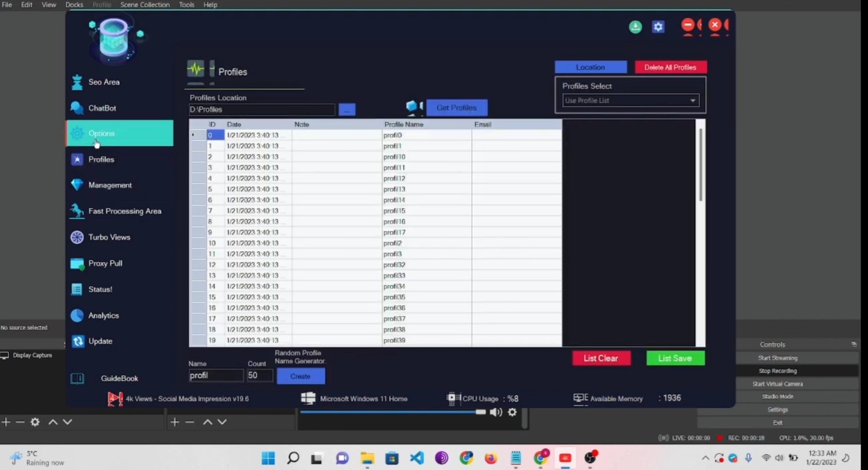Open File Explorer from the taskbar
This screenshot has height=470, width=868.
(x=367, y=458)
